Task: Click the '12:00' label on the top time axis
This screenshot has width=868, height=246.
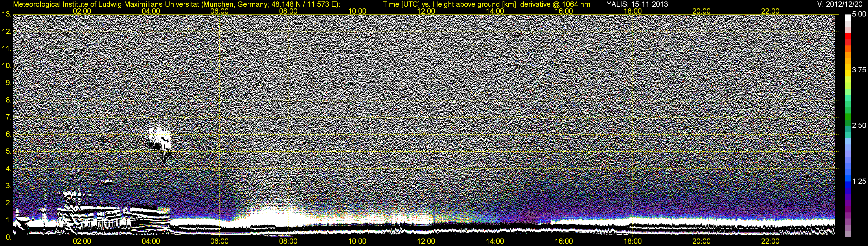Action: [x=426, y=11]
